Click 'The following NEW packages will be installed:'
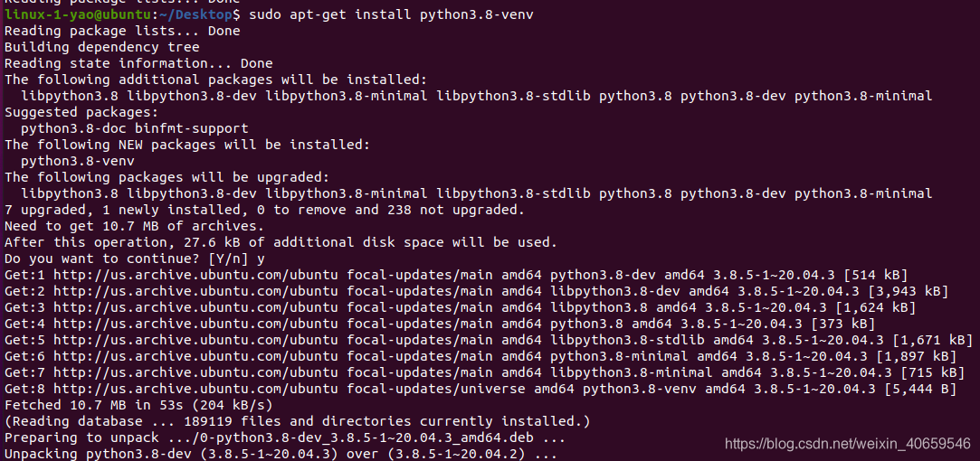The image size is (980, 461). pyautogui.click(x=187, y=145)
